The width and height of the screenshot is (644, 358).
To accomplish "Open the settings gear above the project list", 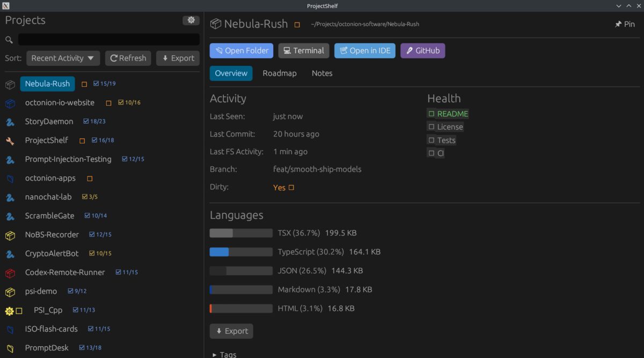I will pos(191,20).
